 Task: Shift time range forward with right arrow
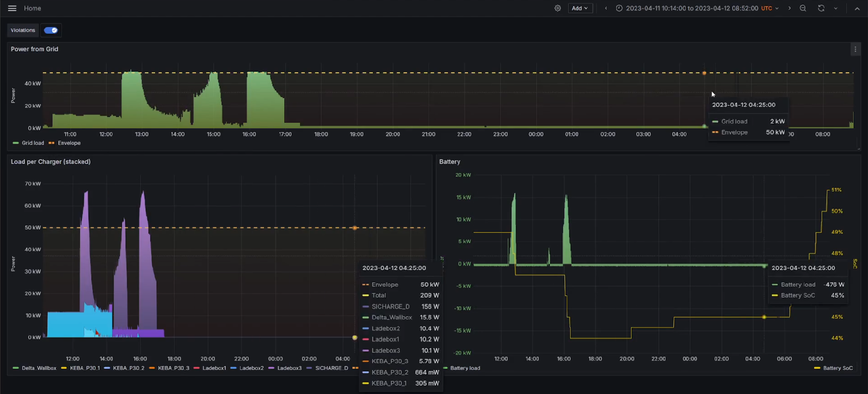(789, 8)
